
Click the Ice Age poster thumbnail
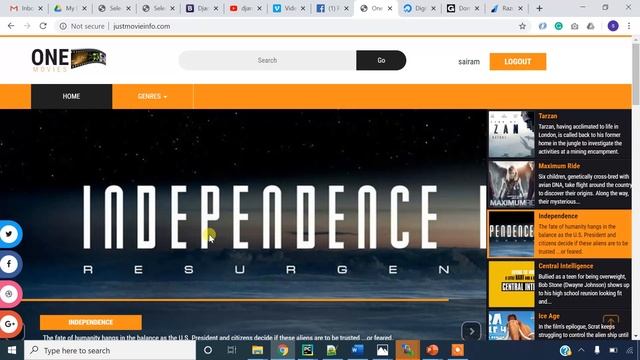(x=511, y=326)
